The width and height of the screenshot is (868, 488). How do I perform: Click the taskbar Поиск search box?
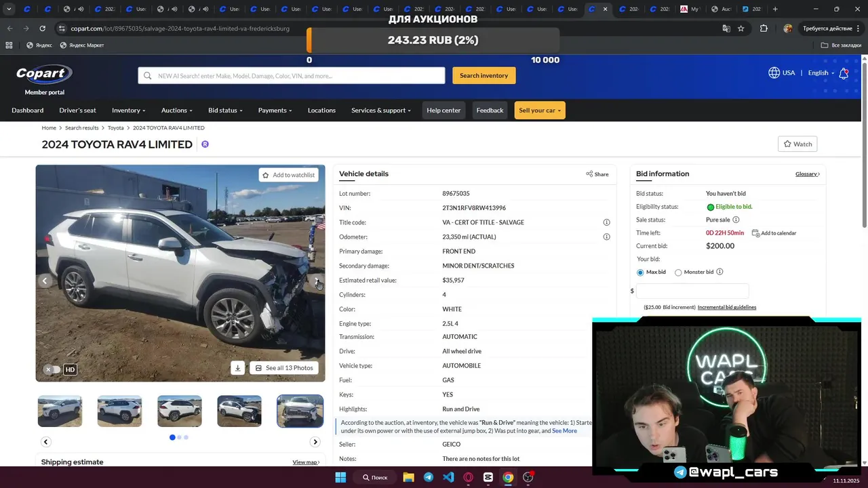tap(375, 477)
